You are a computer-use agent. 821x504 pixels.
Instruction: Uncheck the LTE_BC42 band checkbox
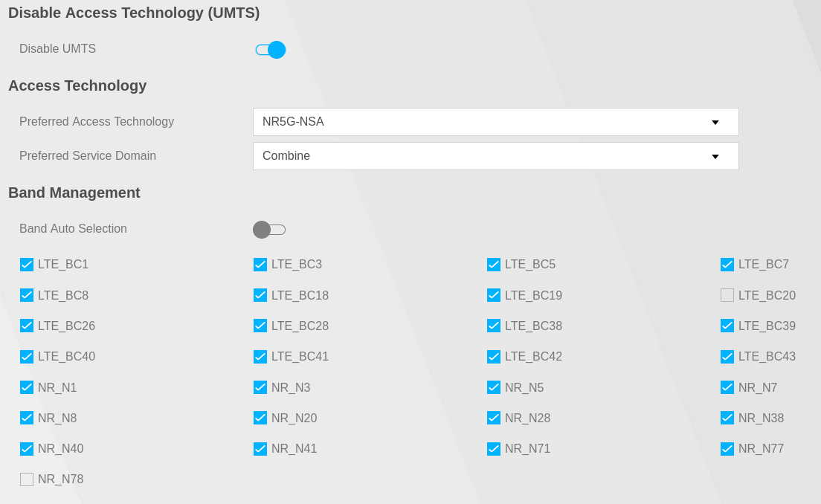click(x=494, y=356)
